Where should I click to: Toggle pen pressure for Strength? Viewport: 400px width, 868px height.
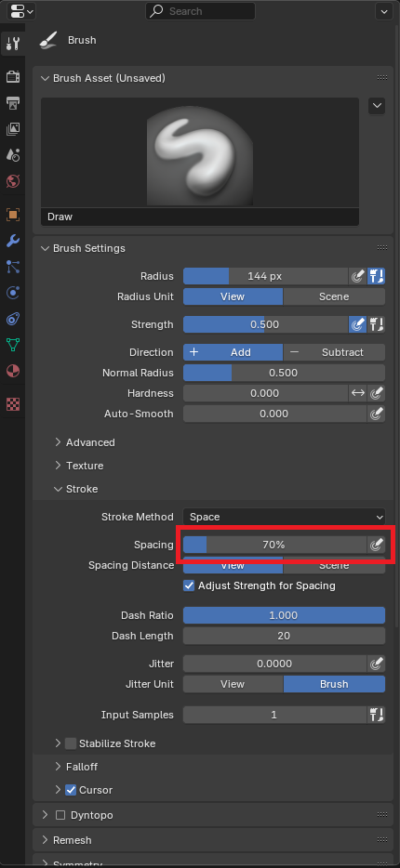pyautogui.click(x=357, y=324)
